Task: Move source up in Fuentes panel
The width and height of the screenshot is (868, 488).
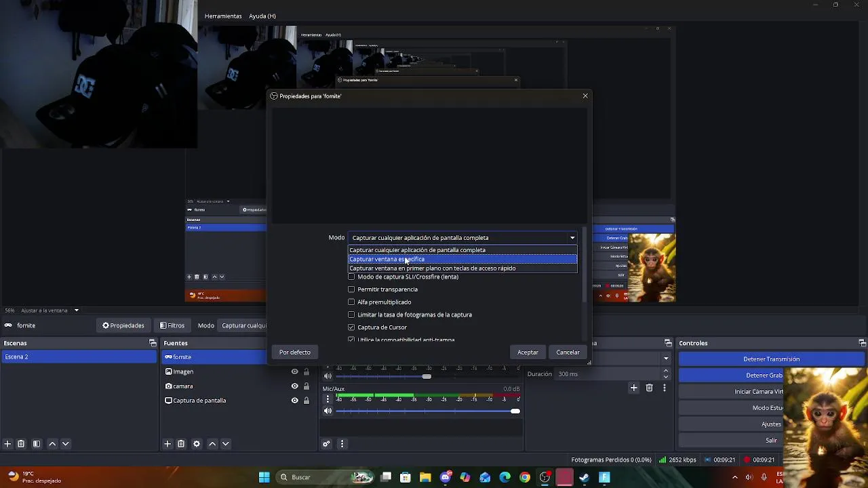Action: [212, 444]
